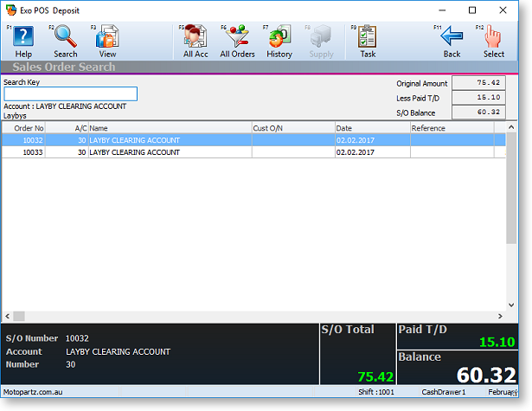Image resolution: width=532 pixels, height=411 pixels.
Task: Click the date 02.02.2017 for order 10033
Action: pyautogui.click(x=356, y=152)
